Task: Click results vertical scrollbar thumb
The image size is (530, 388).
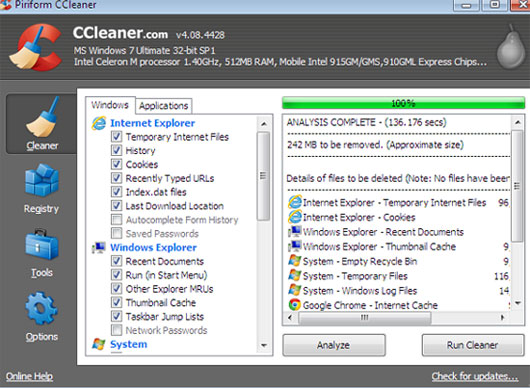Action: pyautogui.click(x=518, y=186)
